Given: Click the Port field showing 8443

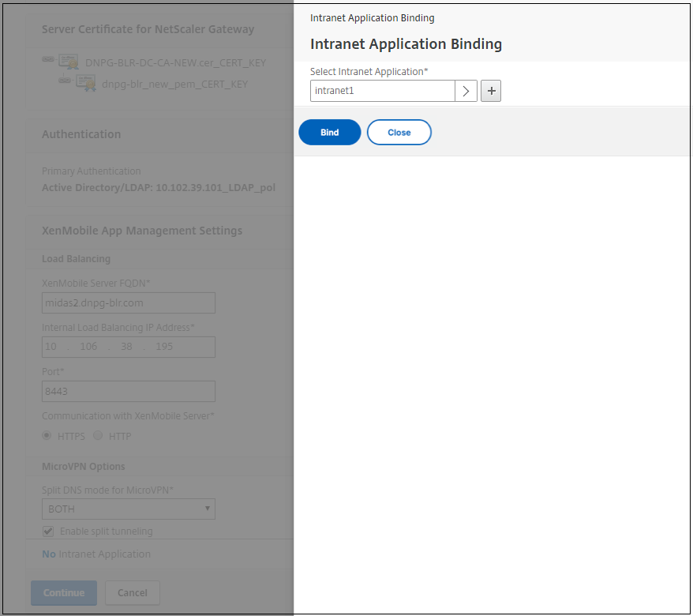Looking at the screenshot, I should (x=129, y=392).
